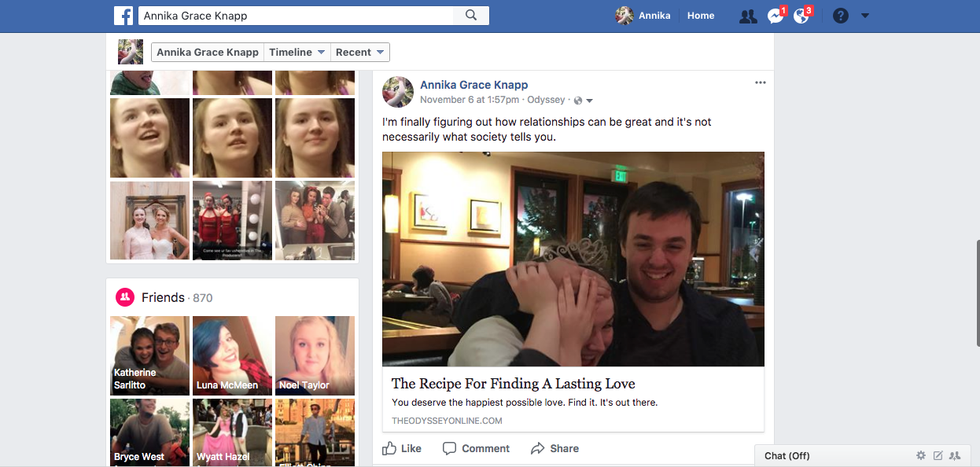Open the Messenger messages icon
This screenshot has width=980, height=467.
[x=775, y=16]
